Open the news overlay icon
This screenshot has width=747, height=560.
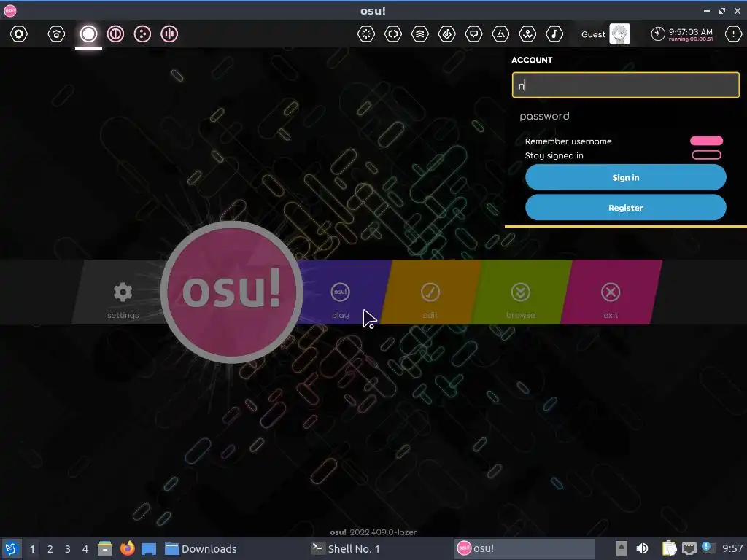[x=366, y=34]
